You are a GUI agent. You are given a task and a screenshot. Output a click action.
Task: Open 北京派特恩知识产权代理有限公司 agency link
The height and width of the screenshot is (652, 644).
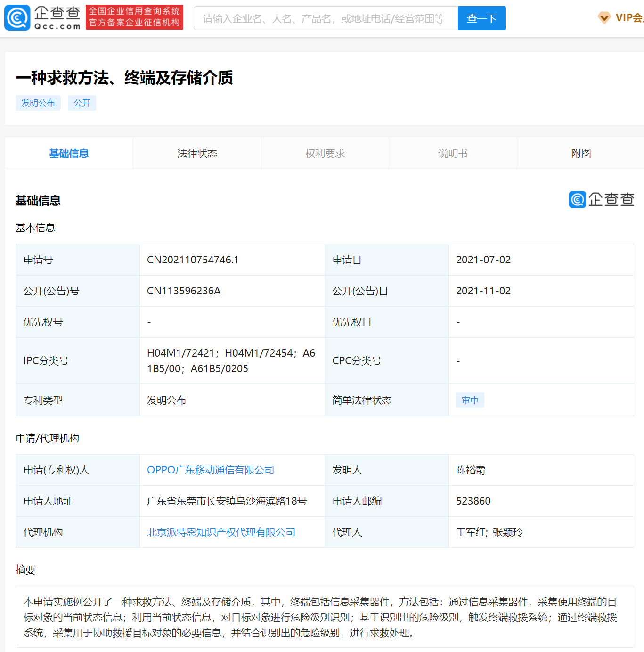221,532
